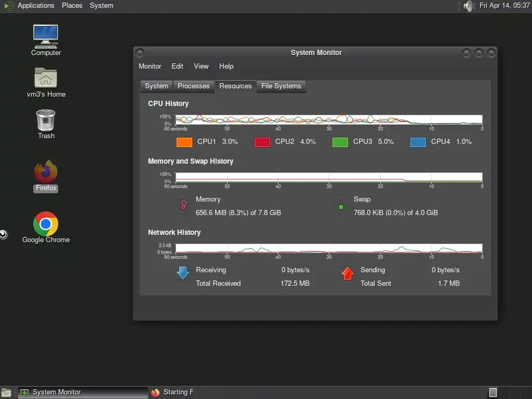Open the View menu
532x399 pixels.
[201, 66]
